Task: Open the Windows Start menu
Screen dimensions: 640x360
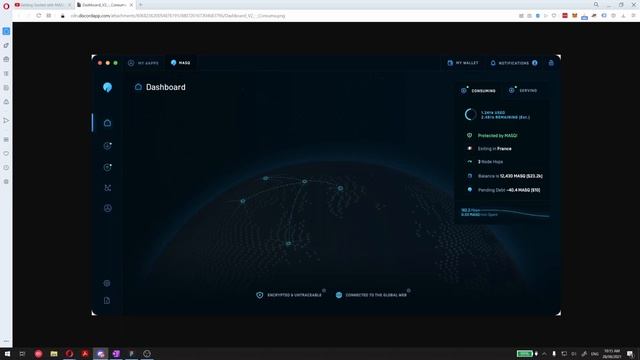Action: tap(7, 353)
